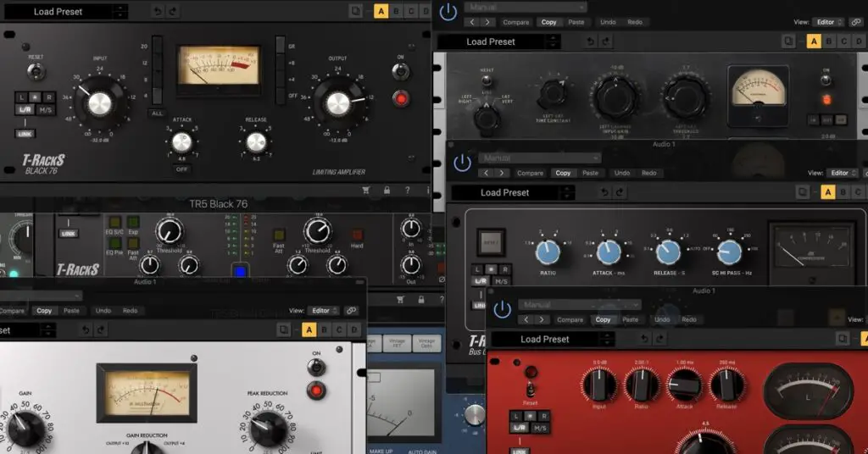Viewport: 868px width, 454px height.
Task: Click undo arrow in Bus Compressor preset bar
Action: pos(604,192)
